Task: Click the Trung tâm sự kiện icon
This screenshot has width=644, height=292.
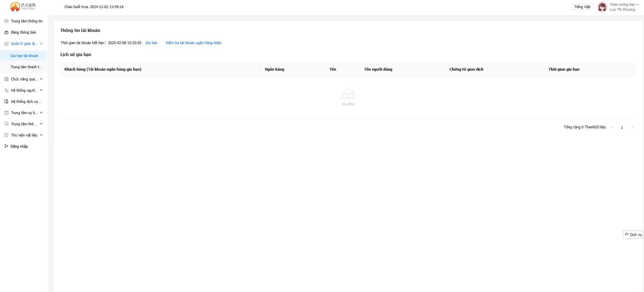Action: (x=6, y=113)
